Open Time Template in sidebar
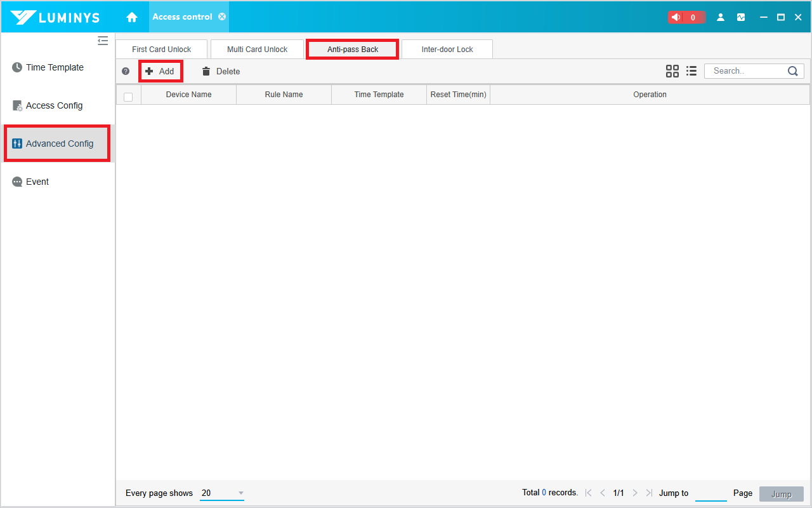Screen dimensions: 812x508 (x=55, y=67)
